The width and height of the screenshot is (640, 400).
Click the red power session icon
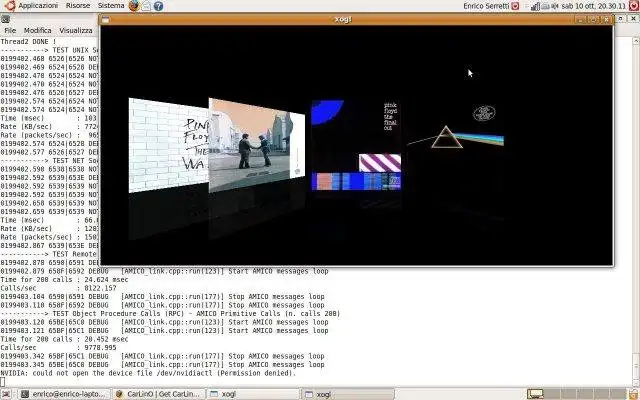[x=634, y=6]
